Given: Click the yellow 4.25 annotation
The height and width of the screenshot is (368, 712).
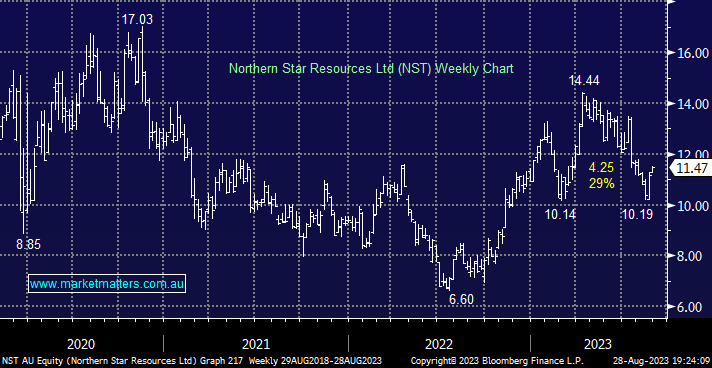Looking at the screenshot, I should 601,168.
